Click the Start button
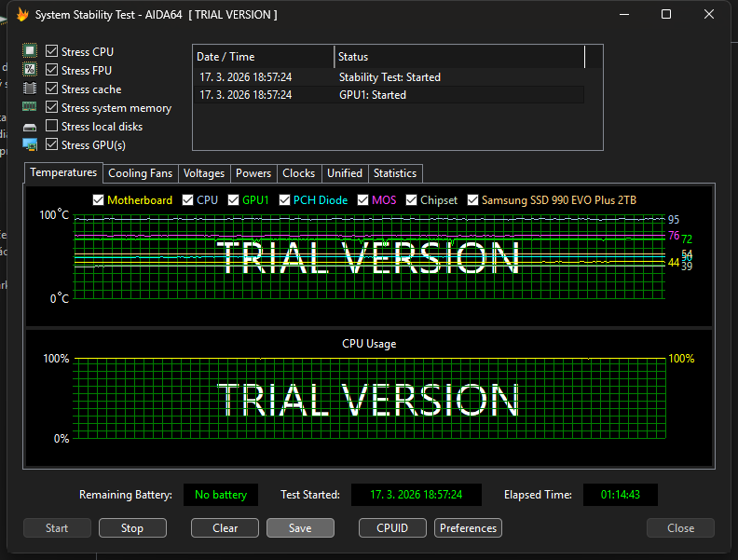The width and height of the screenshot is (738, 560). coord(57,528)
